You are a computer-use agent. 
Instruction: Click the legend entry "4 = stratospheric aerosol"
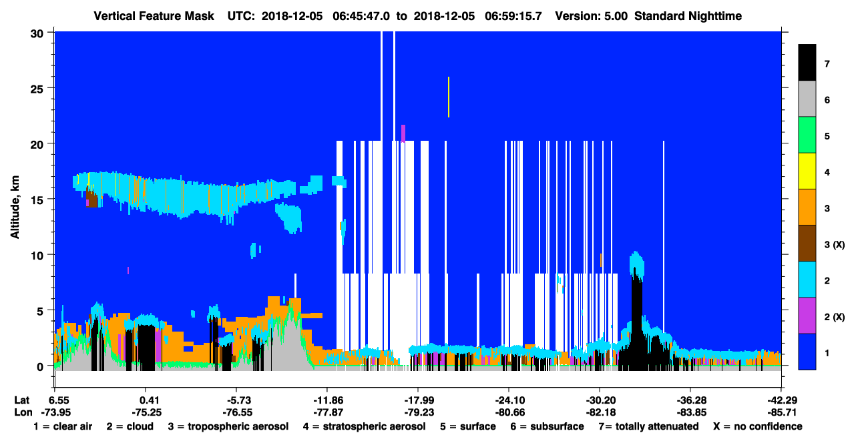coord(364,426)
